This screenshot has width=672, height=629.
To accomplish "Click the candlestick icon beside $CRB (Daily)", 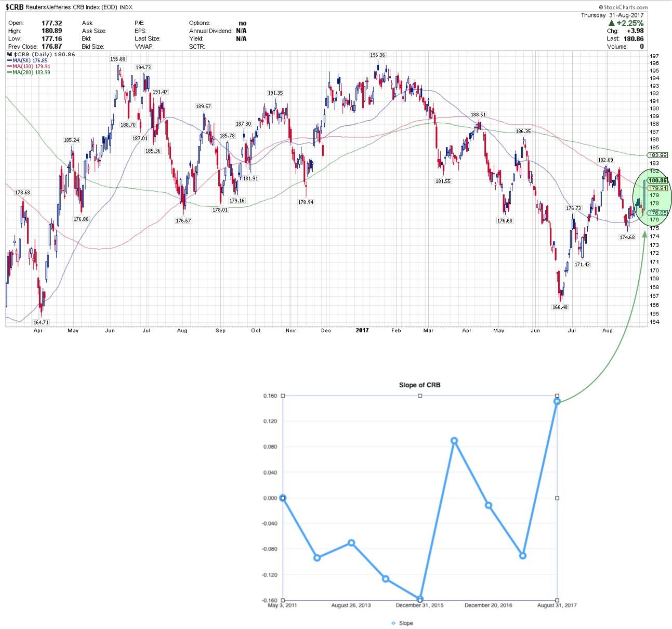I will (9, 54).
